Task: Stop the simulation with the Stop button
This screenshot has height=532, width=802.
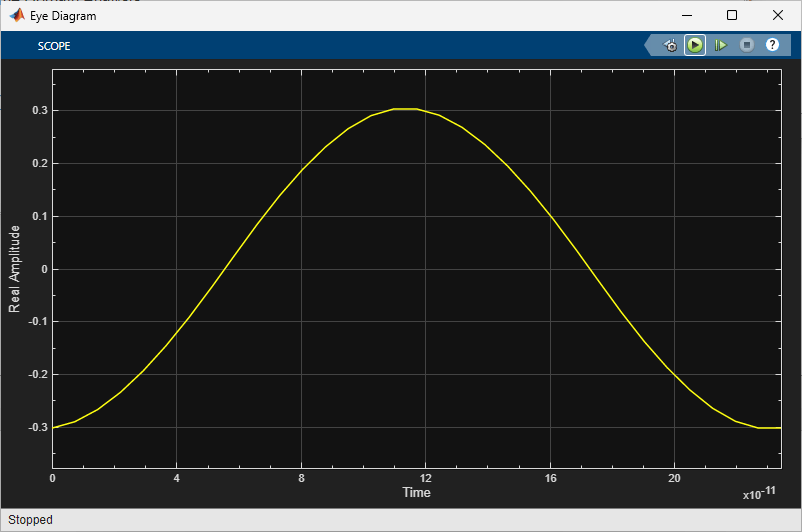Action: [746, 46]
